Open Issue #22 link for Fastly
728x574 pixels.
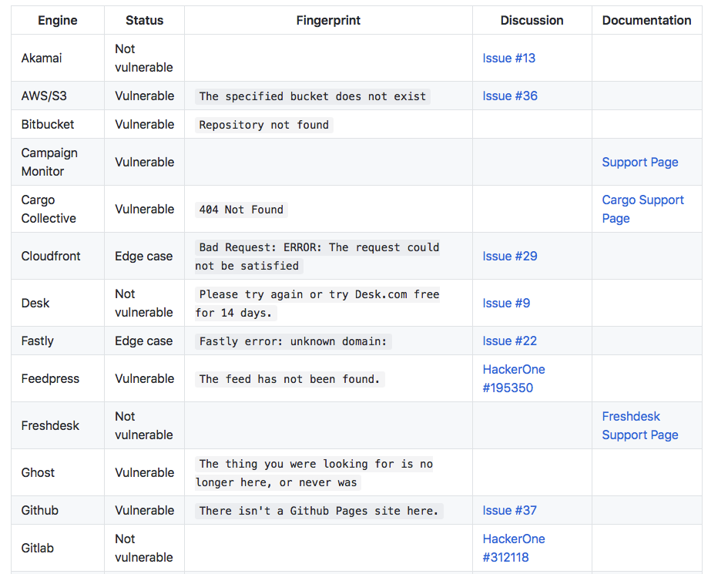(509, 341)
